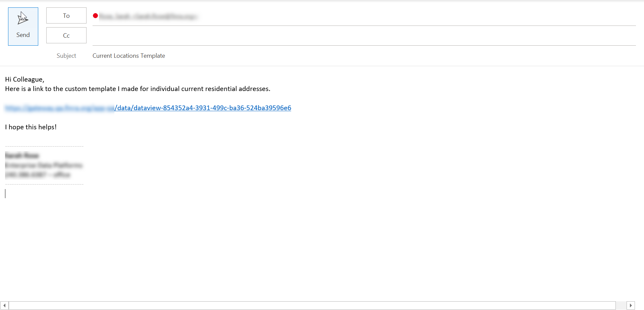
Task: Click the Subject label
Action: coord(66,56)
